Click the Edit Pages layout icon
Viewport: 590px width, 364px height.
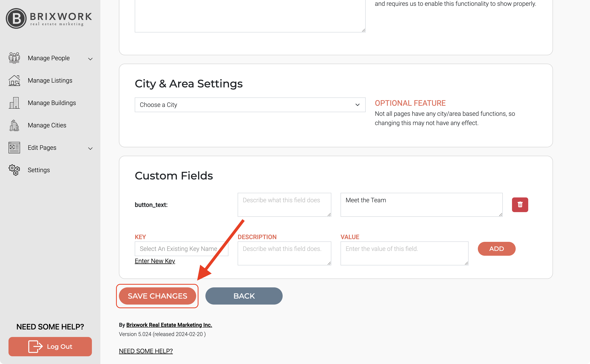[x=14, y=148]
